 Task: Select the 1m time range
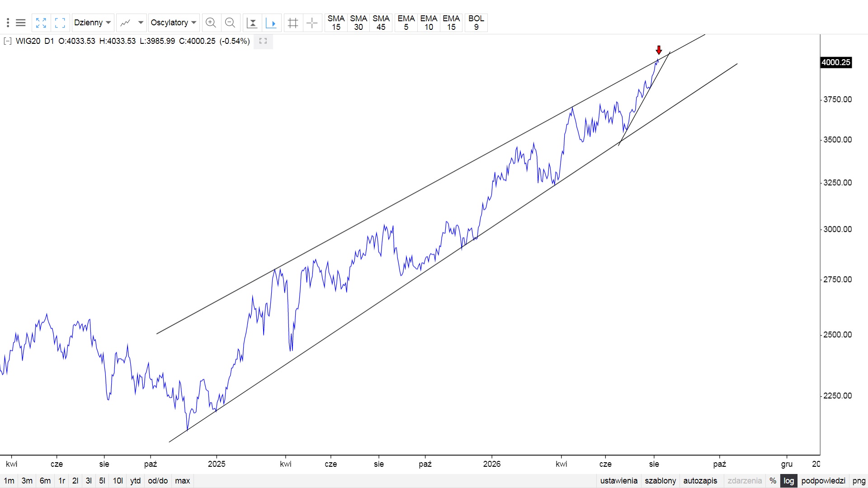tap(9, 481)
